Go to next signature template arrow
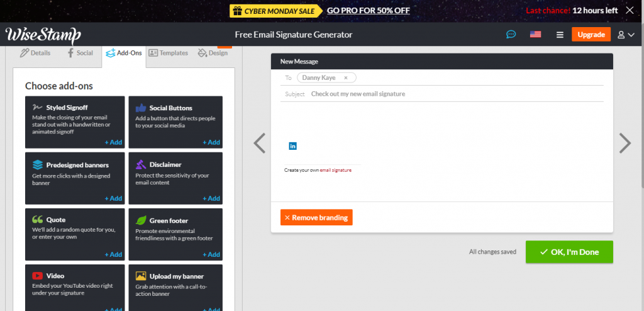Screen dimensions: 644x311 (625, 143)
